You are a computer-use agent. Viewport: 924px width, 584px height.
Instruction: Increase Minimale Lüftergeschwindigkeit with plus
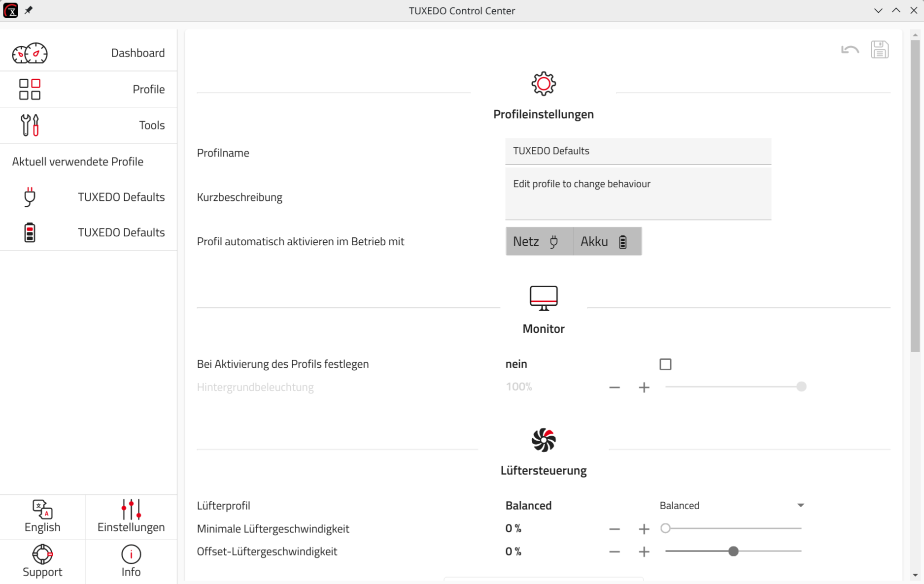[644, 529]
